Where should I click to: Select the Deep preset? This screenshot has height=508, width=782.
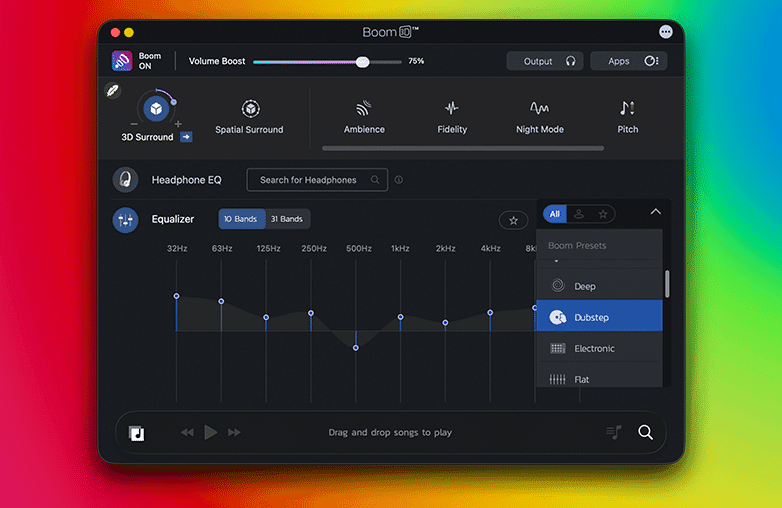click(599, 286)
